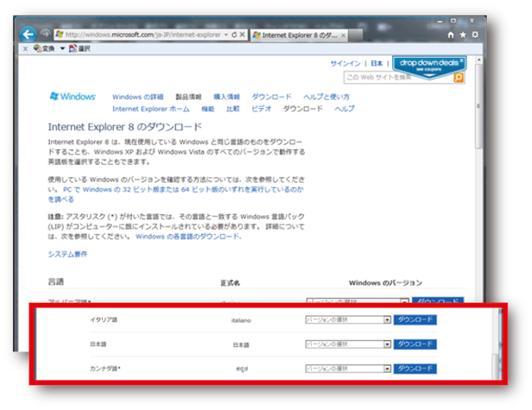This screenshot has height=410, width=532.
Task: Minimize the browser window
Action: click(440, 21)
